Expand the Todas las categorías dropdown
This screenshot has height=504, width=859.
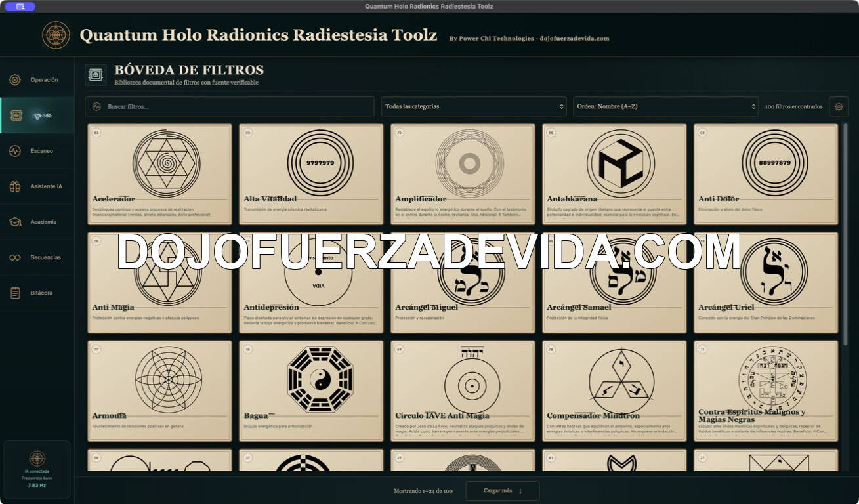pos(474,106)
